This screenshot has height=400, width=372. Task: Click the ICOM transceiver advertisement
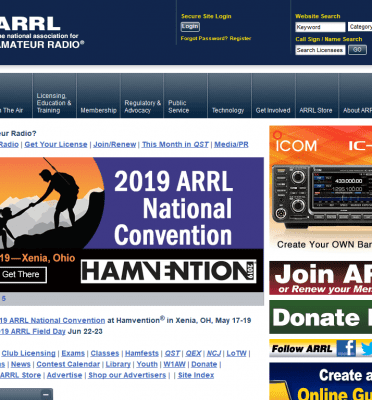pyautogui.click(x=321, y=188)
